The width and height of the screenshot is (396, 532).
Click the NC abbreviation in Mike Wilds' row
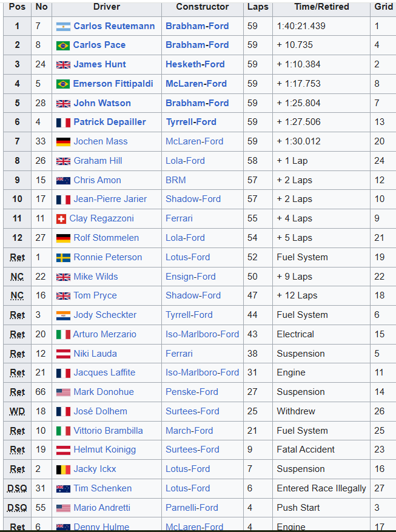[17, 277]
